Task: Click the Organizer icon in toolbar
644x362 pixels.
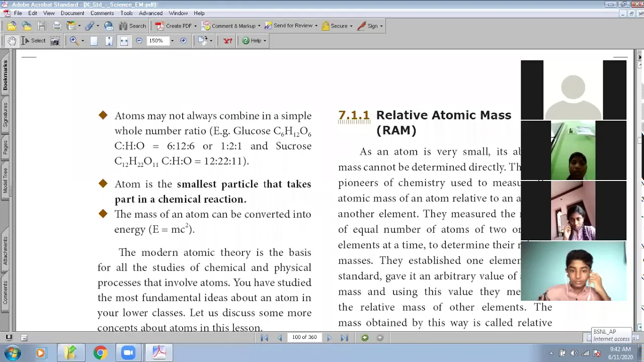Action: [71, 26]
